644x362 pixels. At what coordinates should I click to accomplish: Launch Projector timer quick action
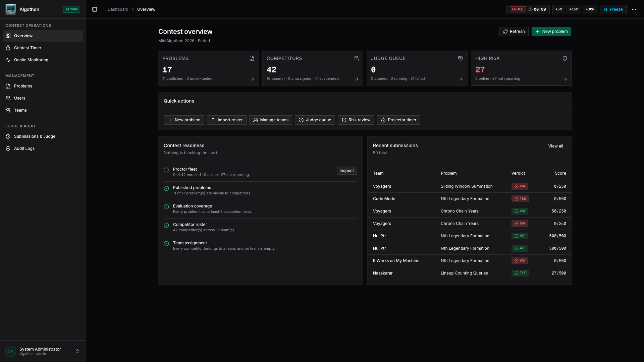click(x=398, y=120)
